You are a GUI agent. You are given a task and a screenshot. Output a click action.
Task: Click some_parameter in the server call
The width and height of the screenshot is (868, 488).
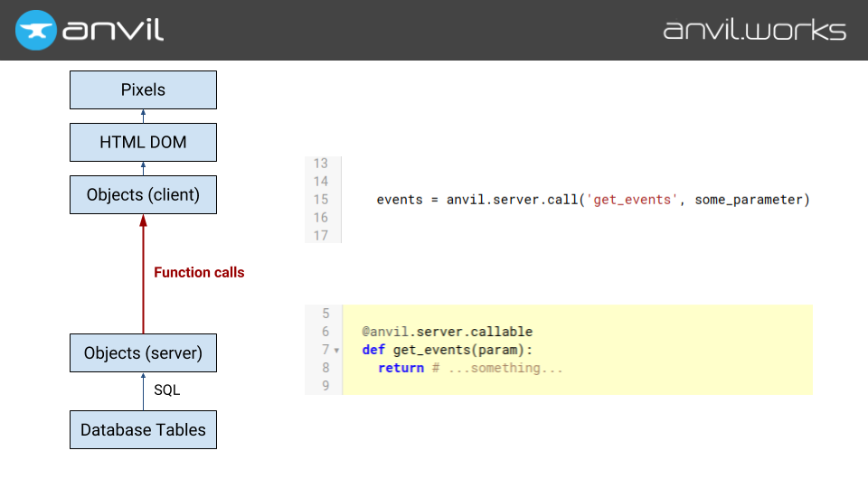coord(751,200)
